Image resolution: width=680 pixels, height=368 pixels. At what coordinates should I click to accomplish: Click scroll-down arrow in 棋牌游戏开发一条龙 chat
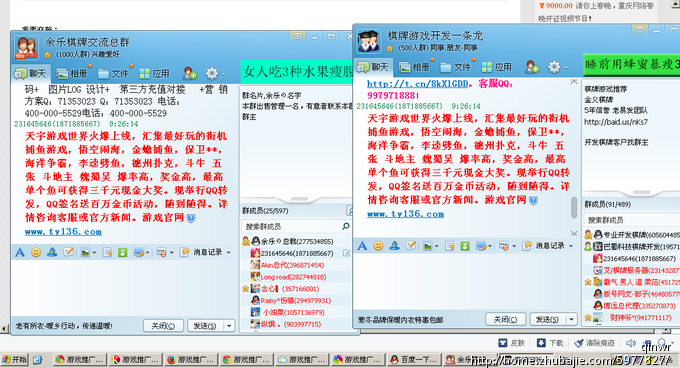click(x=574, y=233)
